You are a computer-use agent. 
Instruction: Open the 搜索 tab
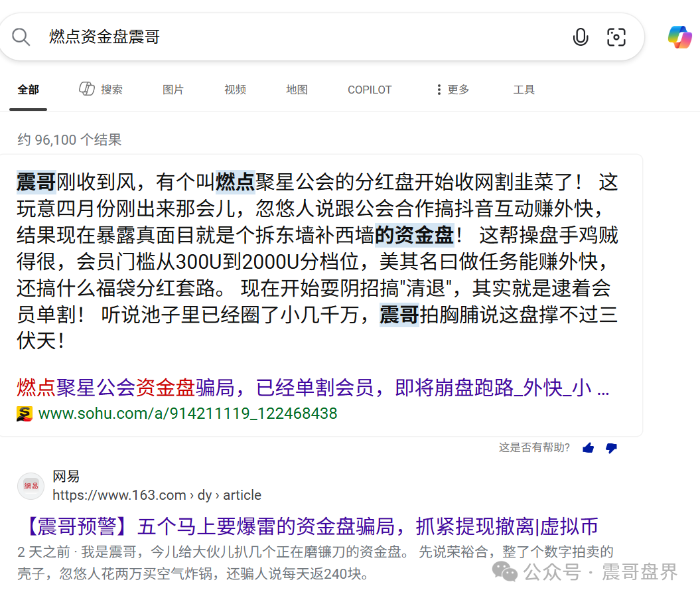101,90
